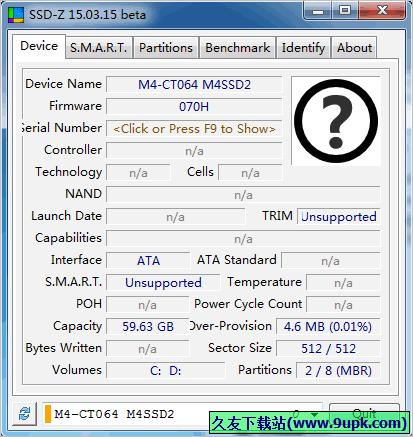
Task: Click the ATA Standard n/a field
Action: (x=331, y=261)
